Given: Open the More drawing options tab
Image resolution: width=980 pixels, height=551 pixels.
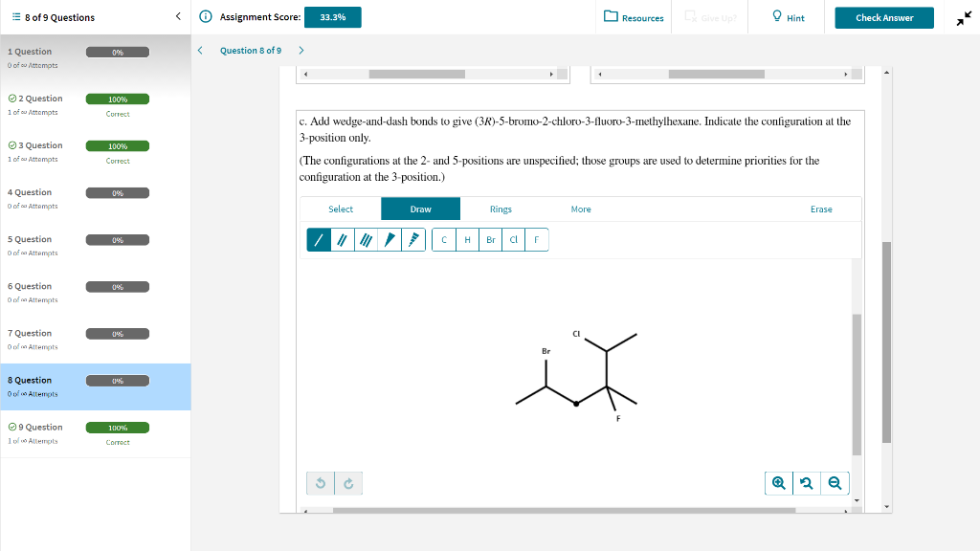Looking at the screenshot, I should pyautogui.click(x=581, y=209).
